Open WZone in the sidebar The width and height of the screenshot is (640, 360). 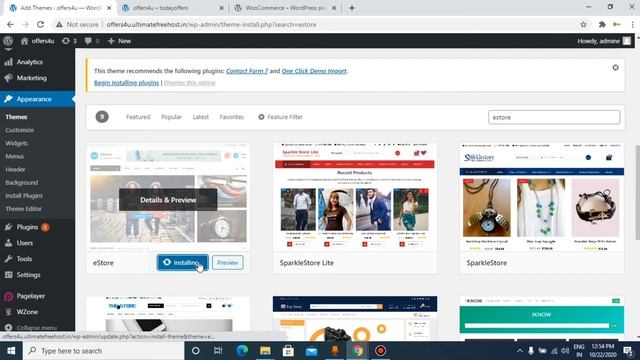27,312
